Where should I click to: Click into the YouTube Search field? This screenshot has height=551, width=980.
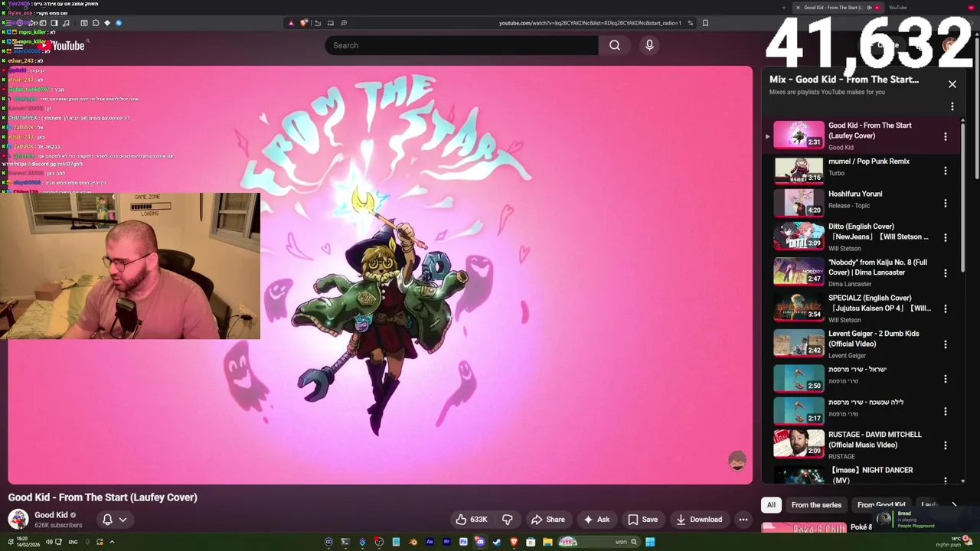[x=462, y=45]
